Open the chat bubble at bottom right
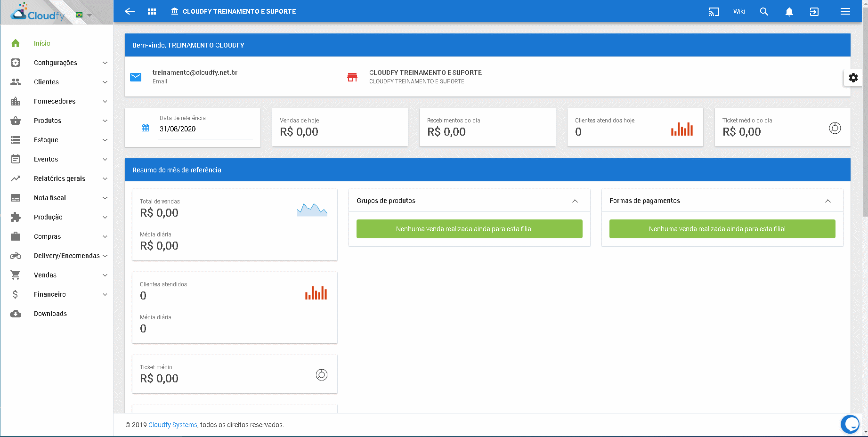Viewport: 868px width, 437px height. (x=850, y=424)
